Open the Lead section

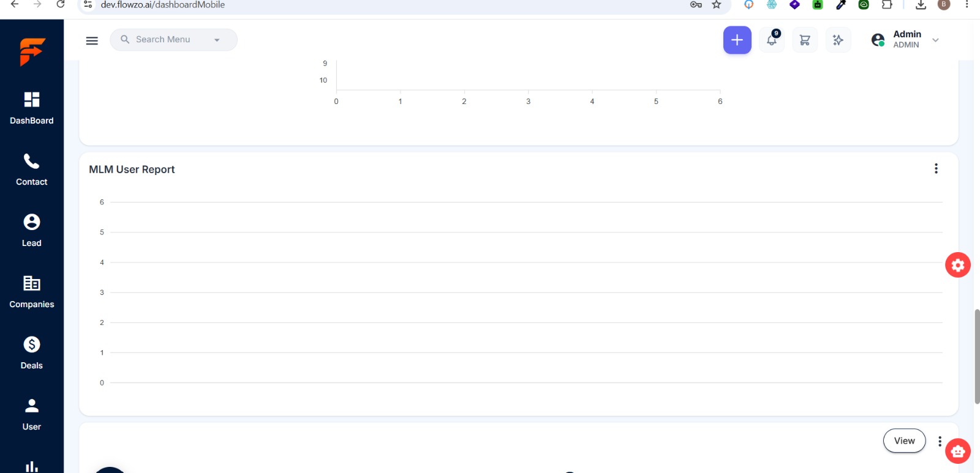coord(32,231)
